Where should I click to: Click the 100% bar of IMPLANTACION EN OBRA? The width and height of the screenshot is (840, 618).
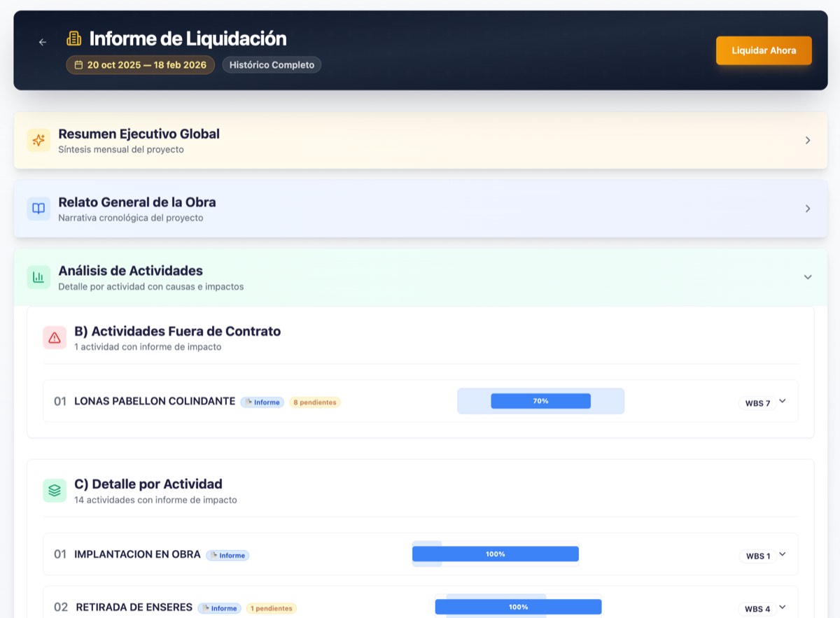coord(495,554)
